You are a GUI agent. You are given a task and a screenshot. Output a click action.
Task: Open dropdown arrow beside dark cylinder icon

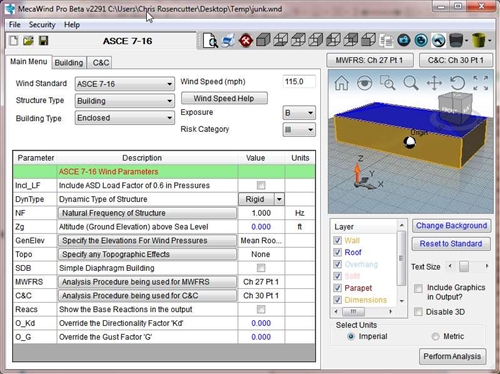[466, 41]
